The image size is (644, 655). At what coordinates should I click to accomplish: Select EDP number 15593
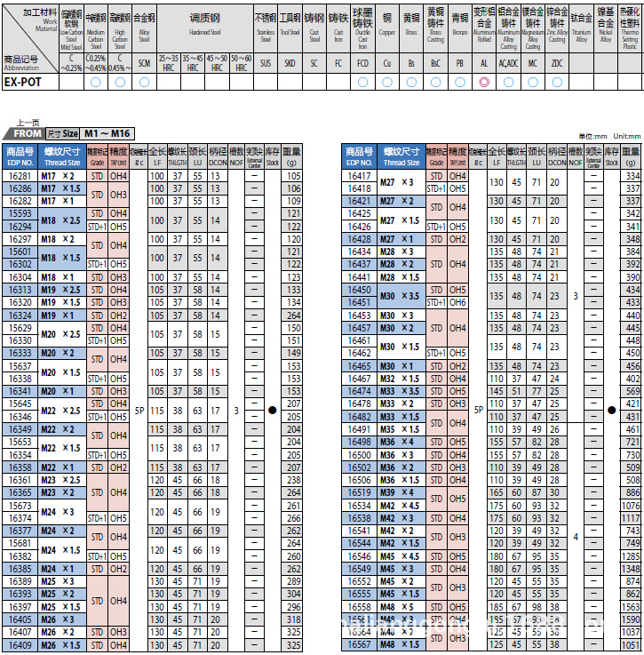[20, 213]
